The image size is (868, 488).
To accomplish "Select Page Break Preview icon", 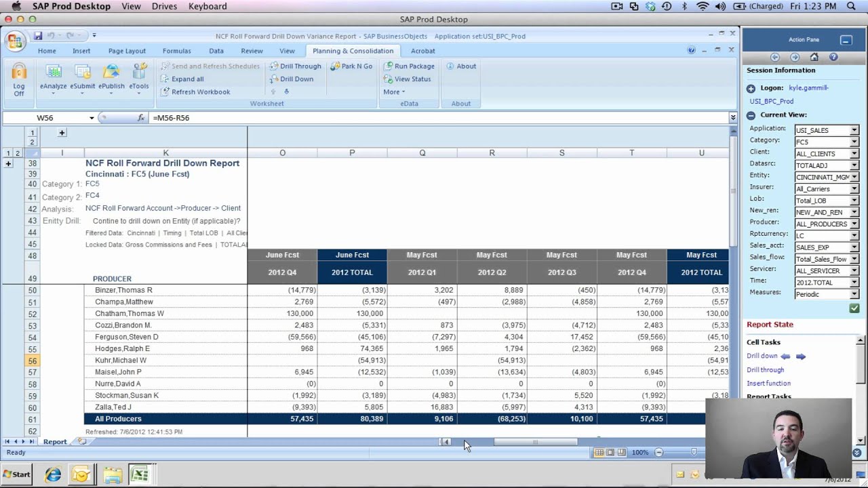I will (621, 452).
